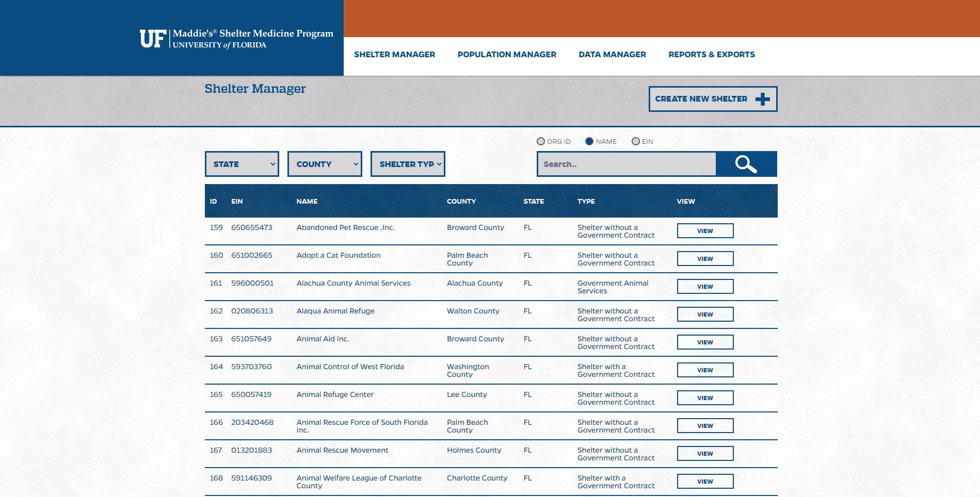Viewport: 980px width, 497px height.
Task: Click the name Alachua County Animal Services
Action: tap(354, 283)
